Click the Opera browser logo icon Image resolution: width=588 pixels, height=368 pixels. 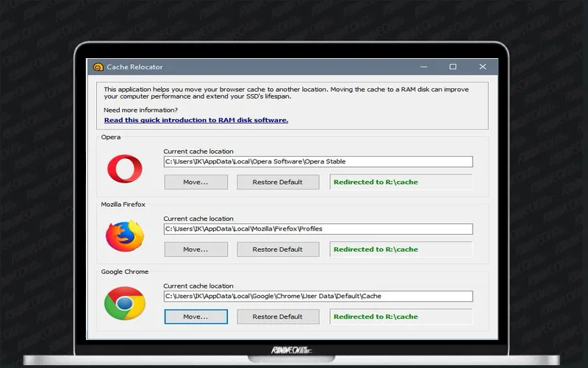tap(125, 169)
